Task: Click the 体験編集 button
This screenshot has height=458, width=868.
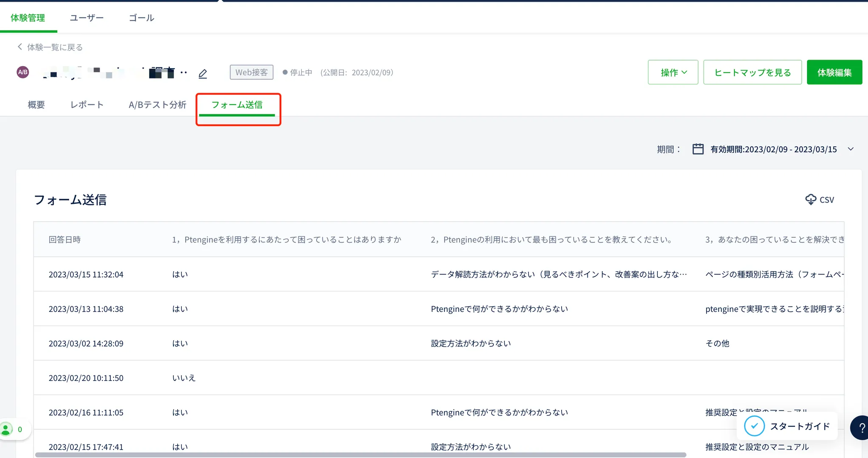Action: [x=834, y=72]
